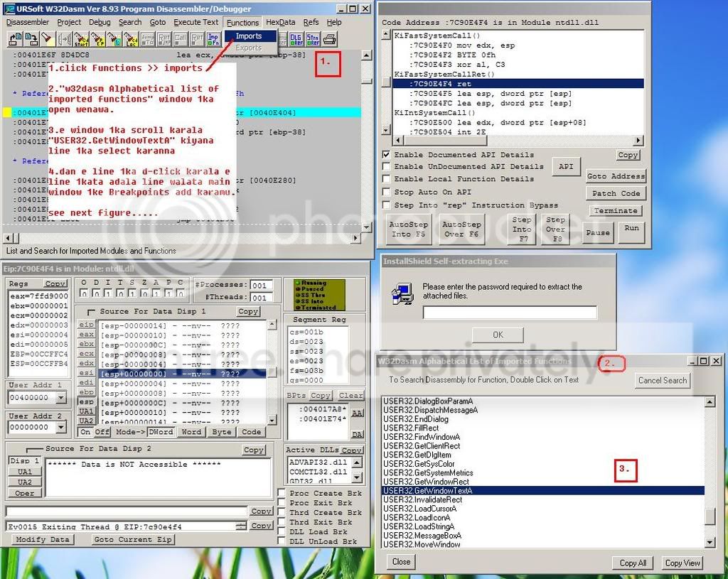Check Step Into rep Instruction Bypass

(x=386, y=205)
